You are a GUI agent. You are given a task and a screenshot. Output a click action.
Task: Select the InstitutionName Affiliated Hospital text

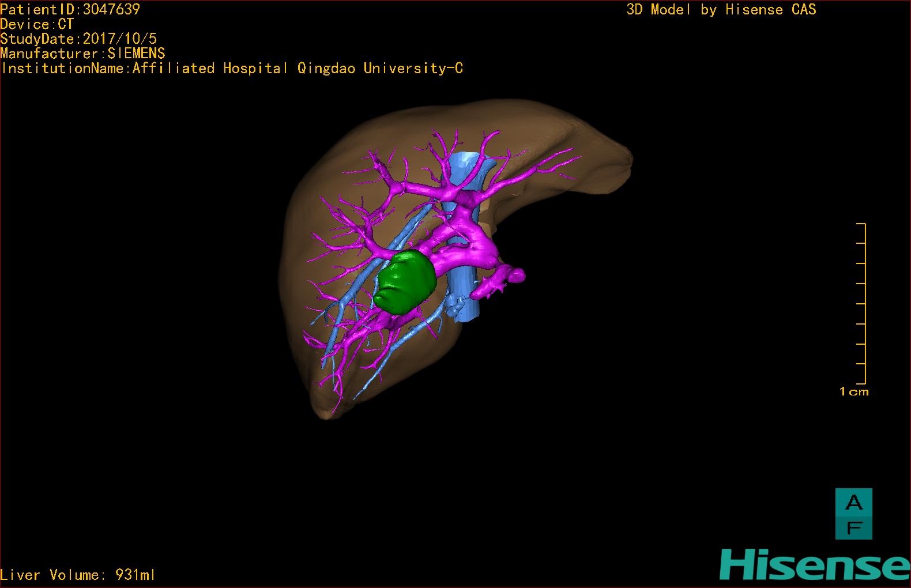[x=232, y=69]
